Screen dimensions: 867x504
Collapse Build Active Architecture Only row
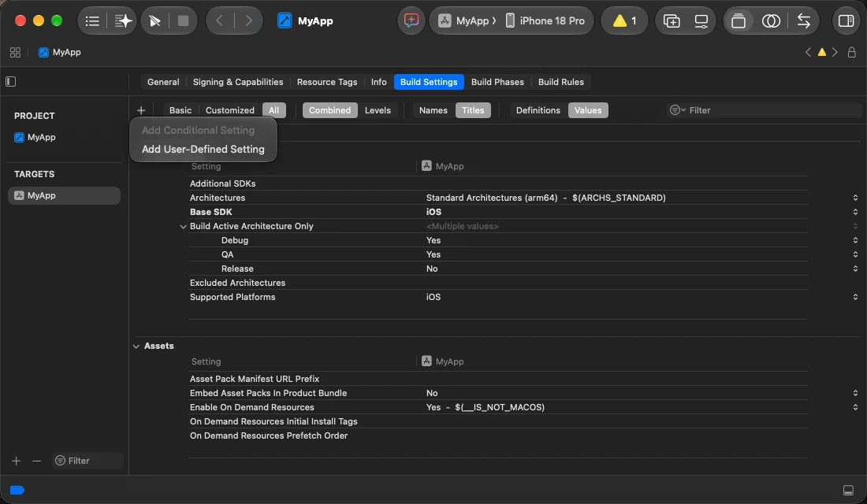point(183,227)
